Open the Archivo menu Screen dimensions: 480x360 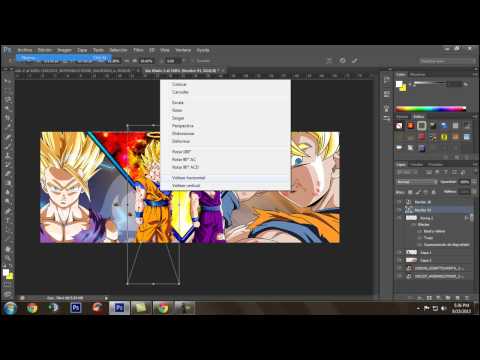coord(25,50)
